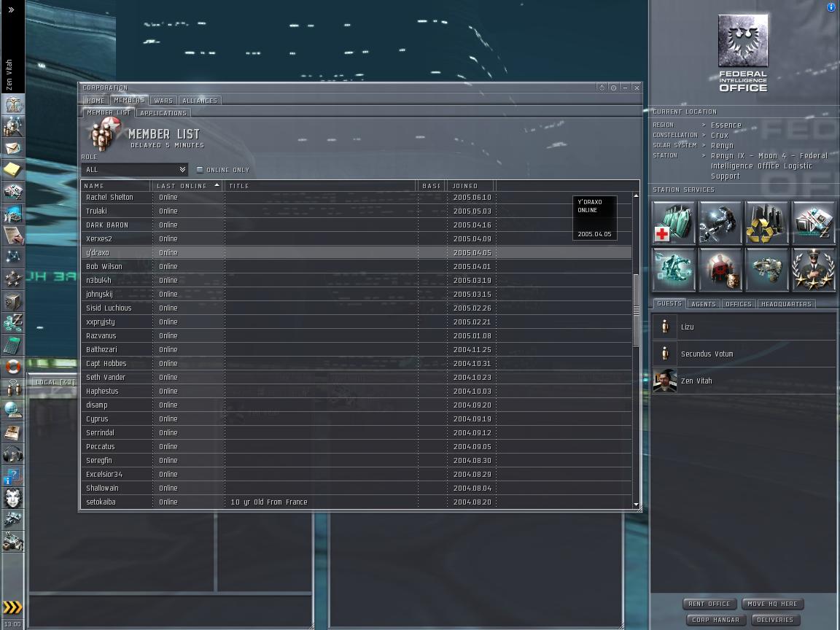
Task: Click the Move HQ Here button
Action: coord(772,604)
